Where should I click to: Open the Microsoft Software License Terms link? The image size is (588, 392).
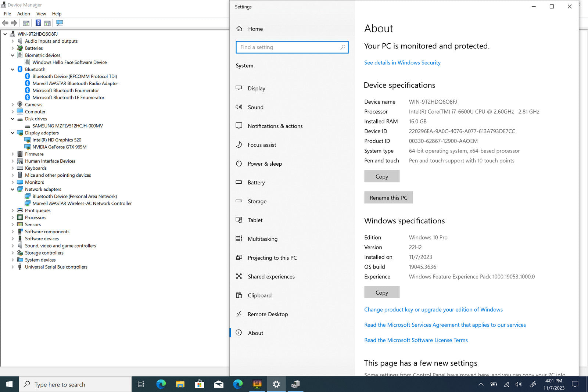pos(416,340)
